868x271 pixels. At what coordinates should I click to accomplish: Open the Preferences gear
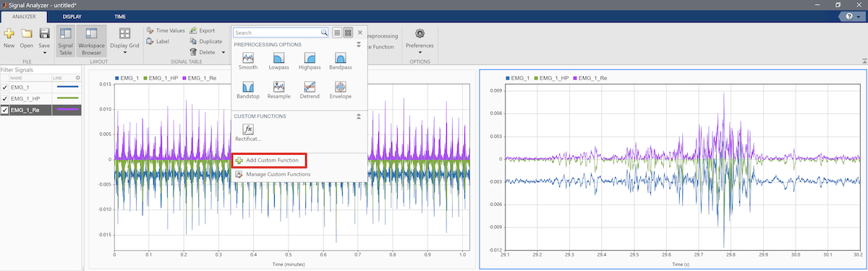420,33
